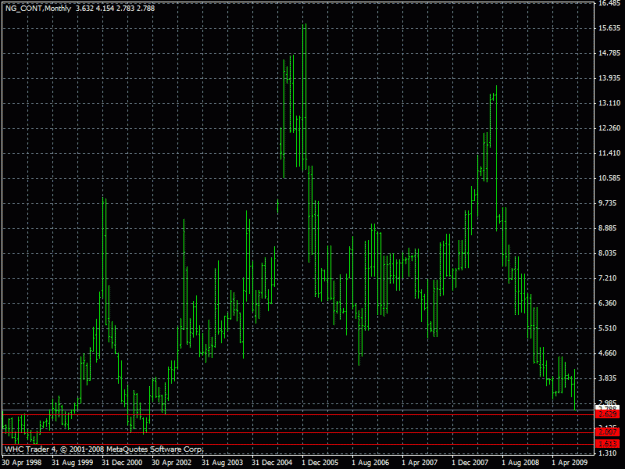Click the 1 Aug 2008 date label
Viewport: 625px width, 469px height.
click(520, 463)
